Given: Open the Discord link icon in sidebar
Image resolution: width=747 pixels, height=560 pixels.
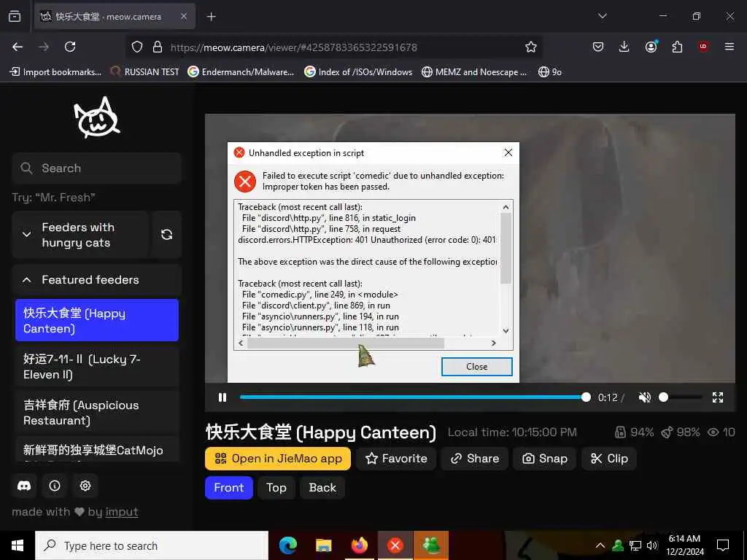Looking at the screenshot, I should [24, 486].
